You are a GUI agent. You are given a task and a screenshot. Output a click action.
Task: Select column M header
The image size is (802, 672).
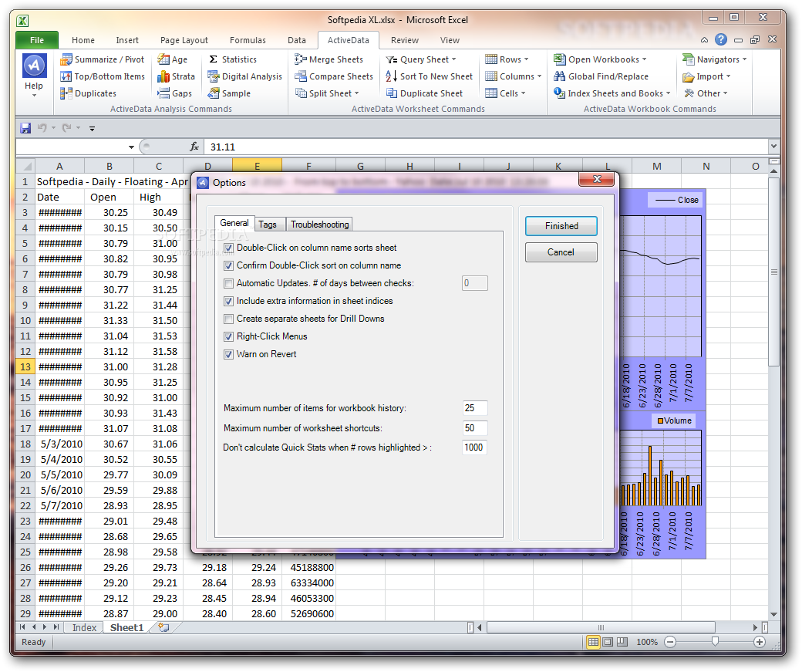[657, 166]
